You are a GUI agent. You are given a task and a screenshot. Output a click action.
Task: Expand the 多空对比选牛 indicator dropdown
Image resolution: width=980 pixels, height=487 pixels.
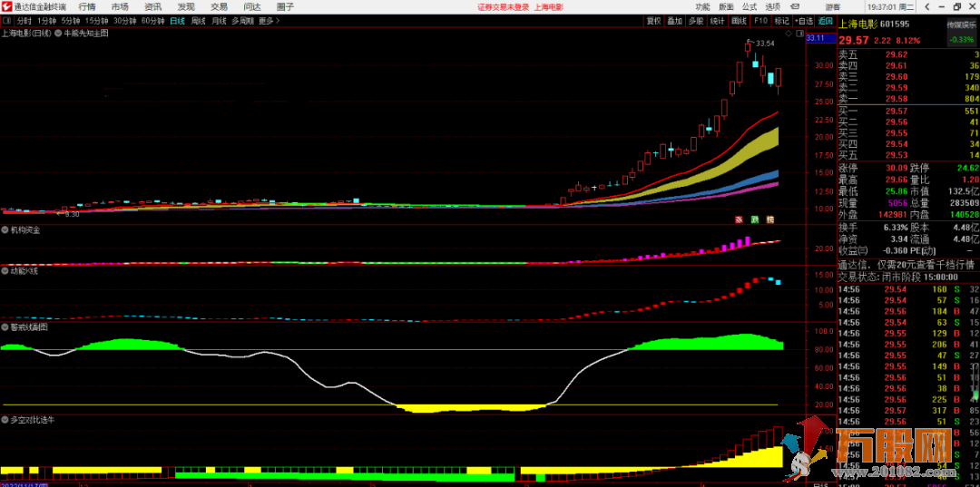(5, 420)
